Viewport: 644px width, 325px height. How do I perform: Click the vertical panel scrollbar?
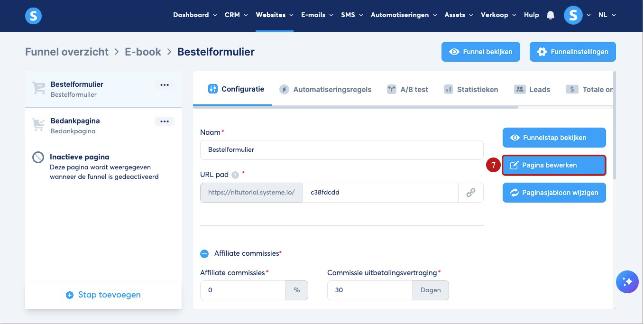[x=615, y=125]
